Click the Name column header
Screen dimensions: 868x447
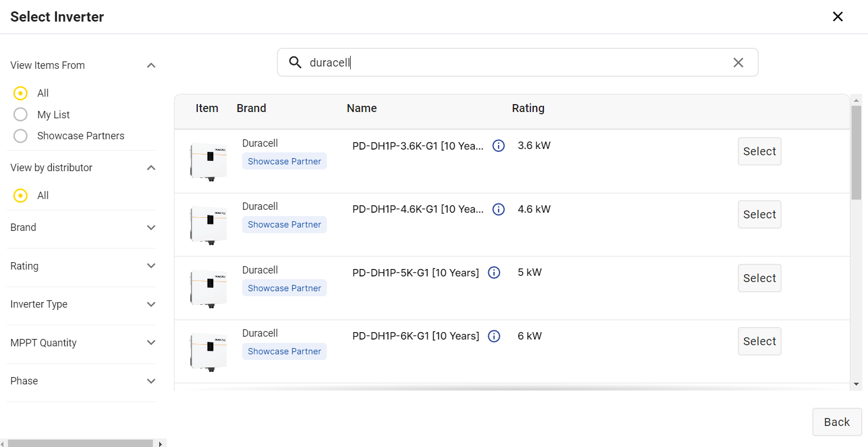(362, 108)
